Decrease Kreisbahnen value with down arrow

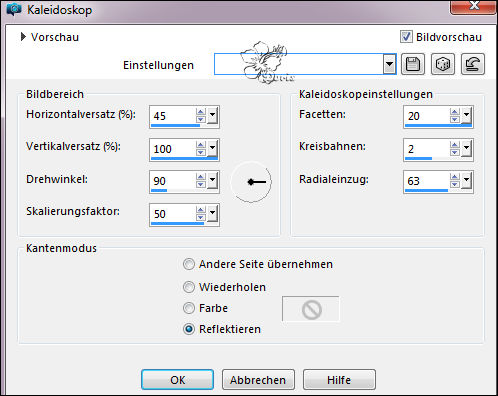point(455,152)
